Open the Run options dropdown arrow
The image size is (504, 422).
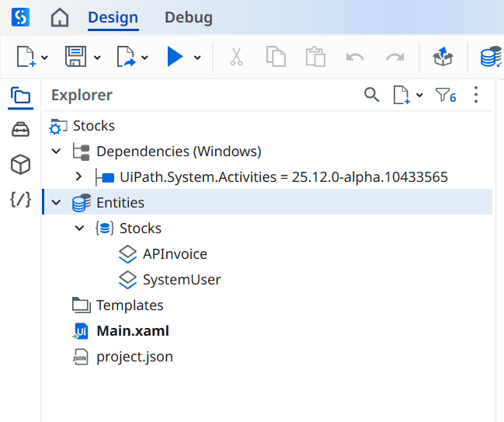pos(197,58)
